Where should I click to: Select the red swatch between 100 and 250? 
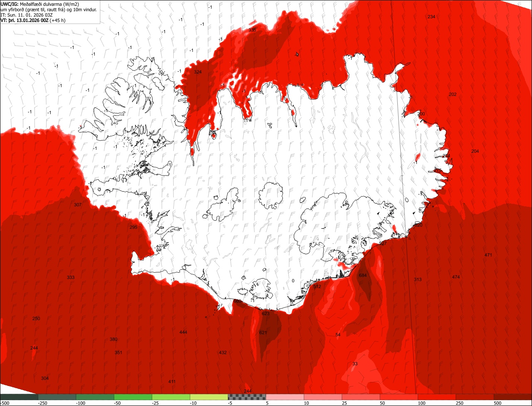tap(437, 397)
